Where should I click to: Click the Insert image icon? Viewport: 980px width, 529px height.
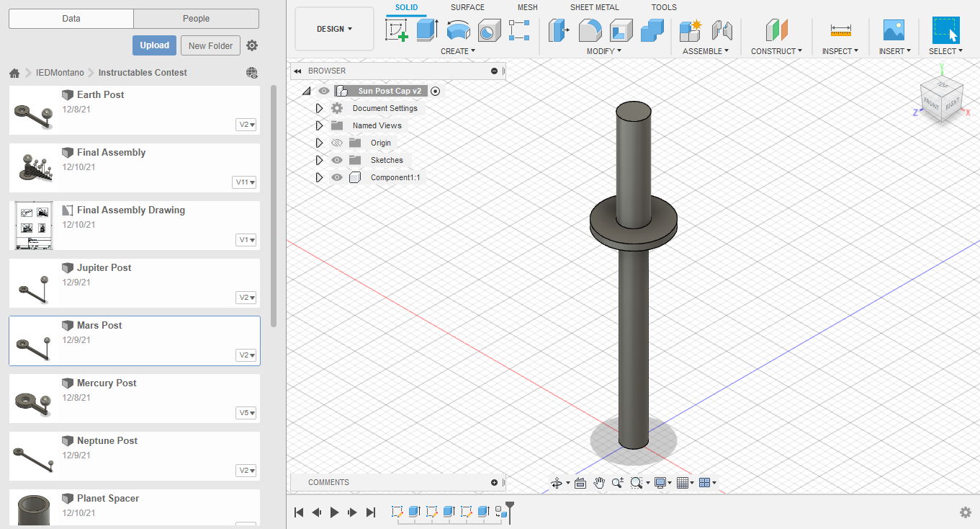(894, 30)
